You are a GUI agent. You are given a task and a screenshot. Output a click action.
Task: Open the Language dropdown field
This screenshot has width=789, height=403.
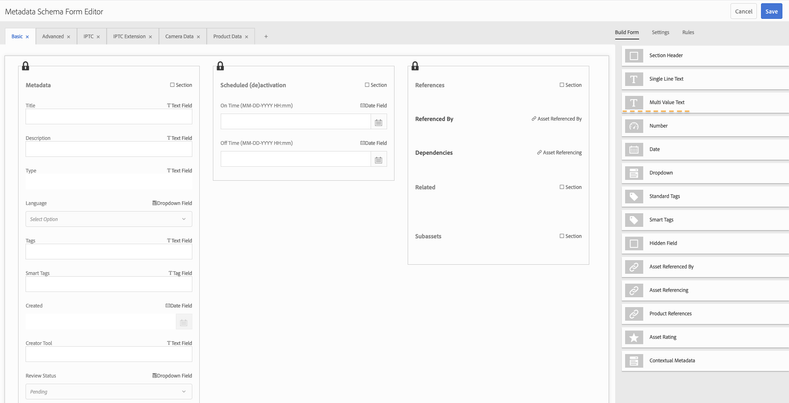(109, 219)
